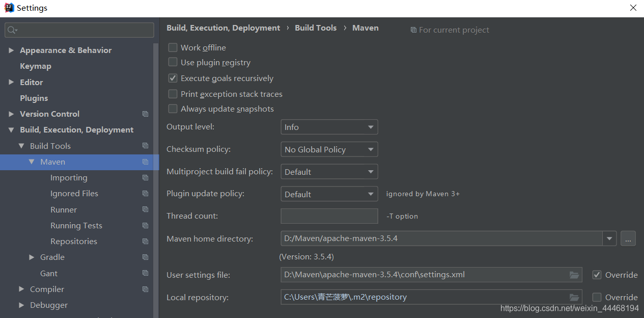Click the For current project indicator icon
The height and width of the screenshot is (318, 644).
tap(413, 30)
